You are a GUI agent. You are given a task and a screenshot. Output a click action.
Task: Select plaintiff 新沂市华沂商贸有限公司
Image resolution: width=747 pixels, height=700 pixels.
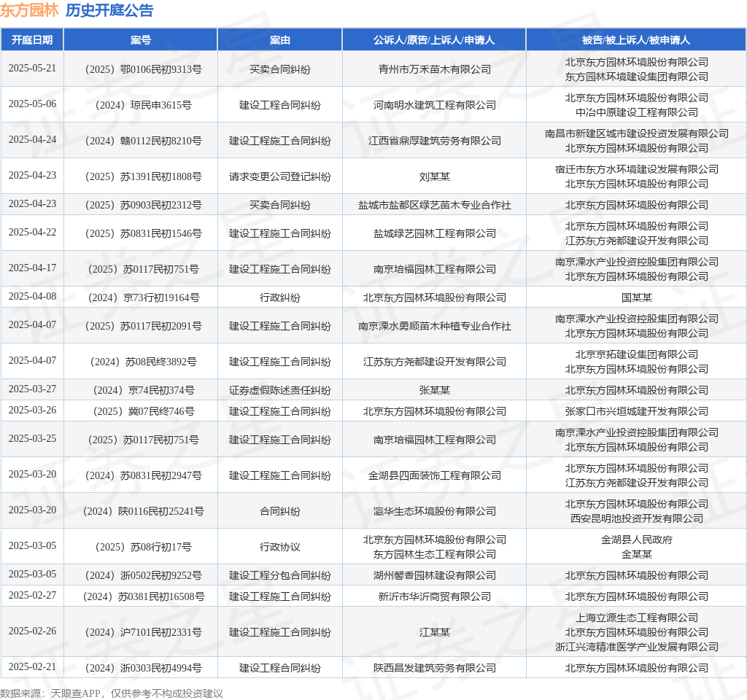point(435,596)
